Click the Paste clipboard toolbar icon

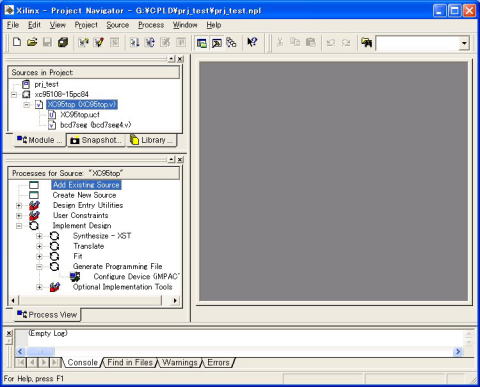[311, 42]
